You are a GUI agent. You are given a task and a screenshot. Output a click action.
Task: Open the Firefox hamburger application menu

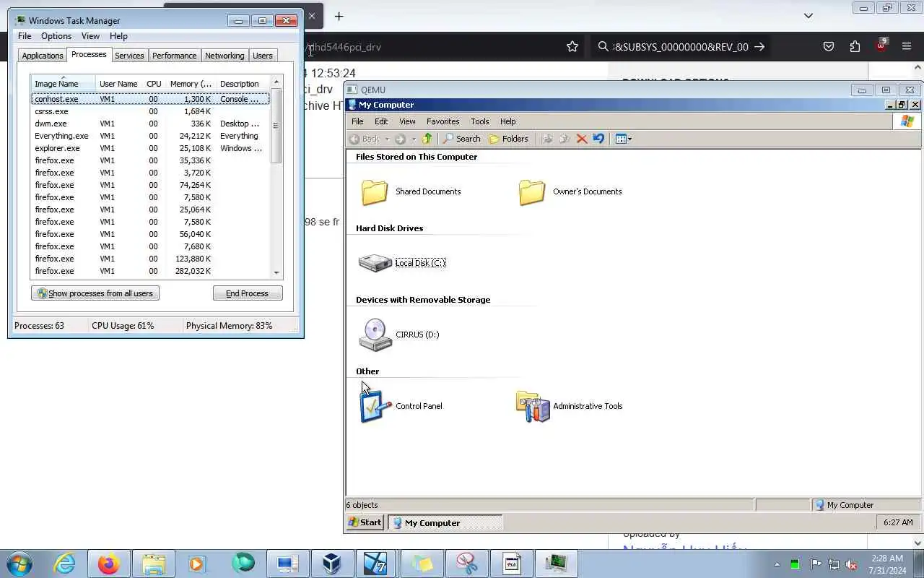(907, 46)
